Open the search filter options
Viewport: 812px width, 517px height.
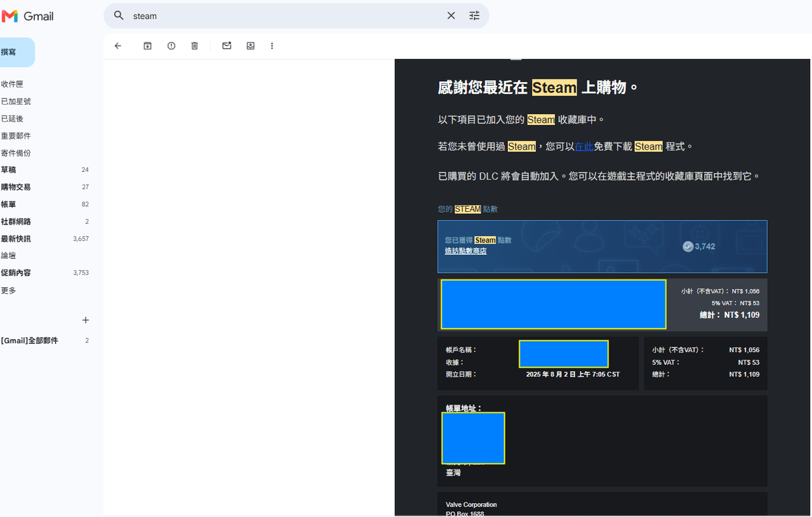click(474, 16)
